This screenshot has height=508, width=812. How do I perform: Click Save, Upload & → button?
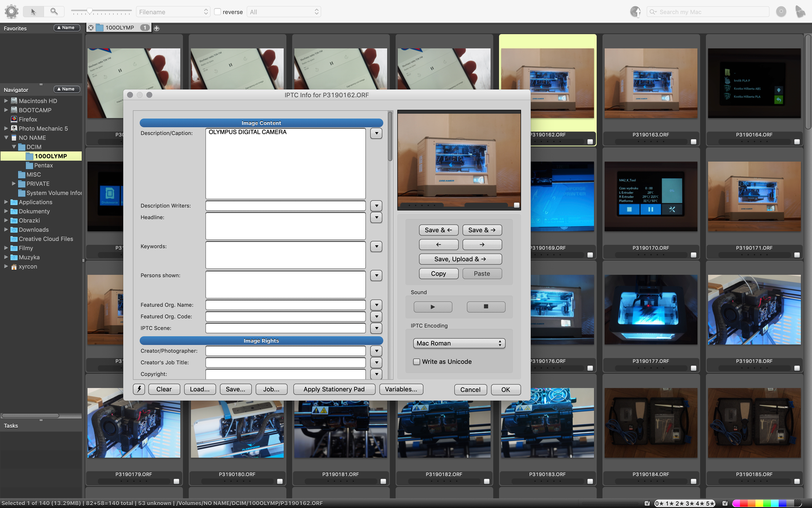(460, 259)
